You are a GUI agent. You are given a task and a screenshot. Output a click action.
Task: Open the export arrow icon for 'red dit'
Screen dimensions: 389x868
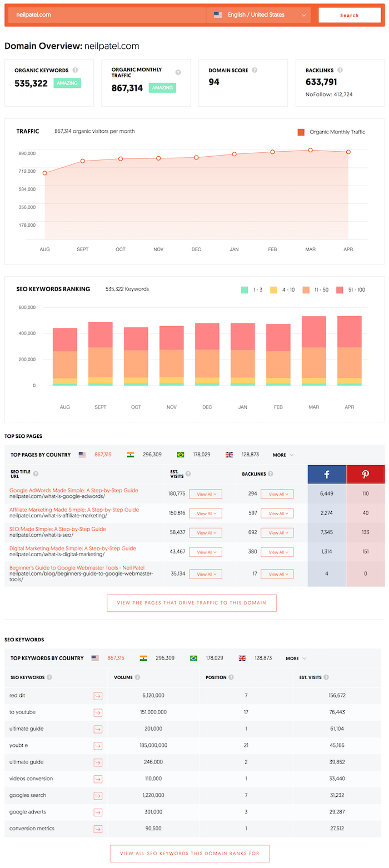[x=98, y=696]
